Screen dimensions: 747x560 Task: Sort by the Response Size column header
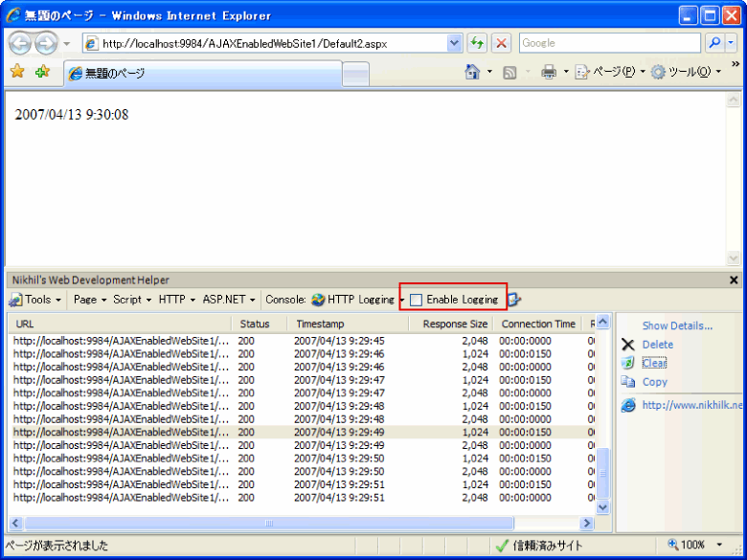tap(450, 325)
